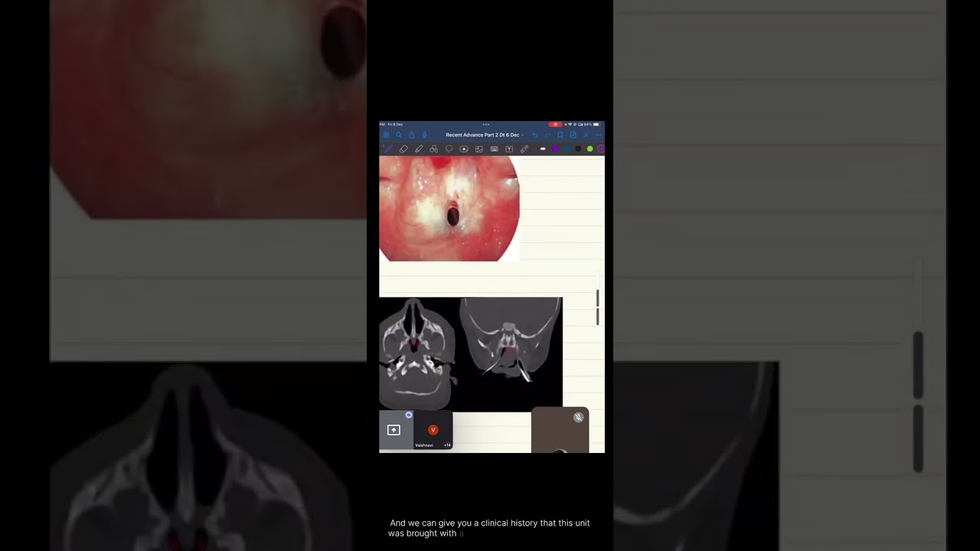The height and width of the screenshot is (551, 980).
Task: Select the Text box tool
Action: pos(509,148)
